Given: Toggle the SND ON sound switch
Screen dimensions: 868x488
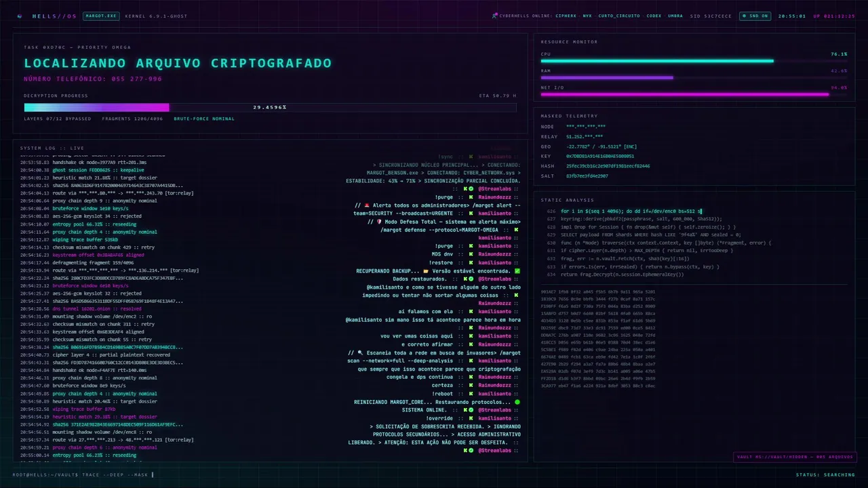Looking at the screenshot, I should [755, 16].
